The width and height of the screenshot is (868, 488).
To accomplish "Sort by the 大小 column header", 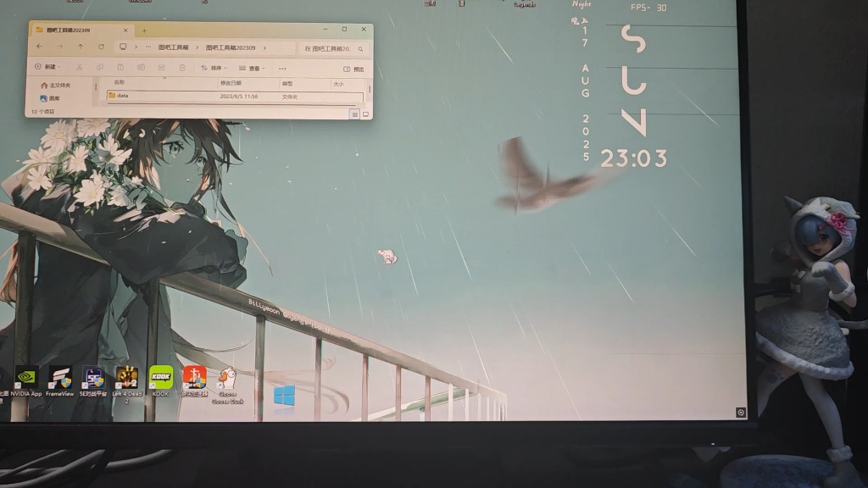I will 338,84.
